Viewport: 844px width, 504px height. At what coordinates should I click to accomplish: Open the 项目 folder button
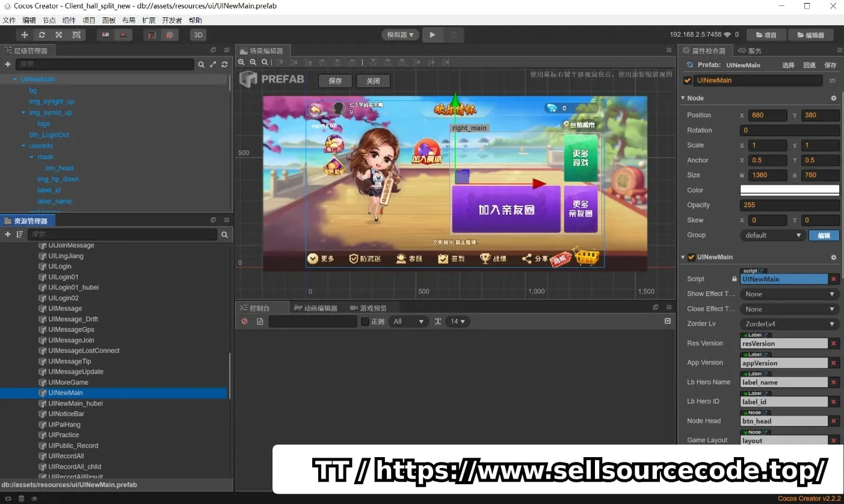coord(766,35)
